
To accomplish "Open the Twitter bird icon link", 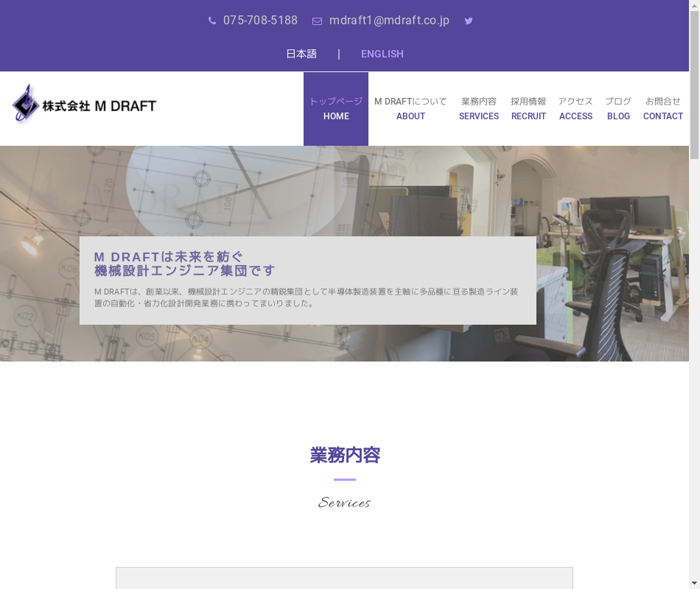I will pos(469,21).
